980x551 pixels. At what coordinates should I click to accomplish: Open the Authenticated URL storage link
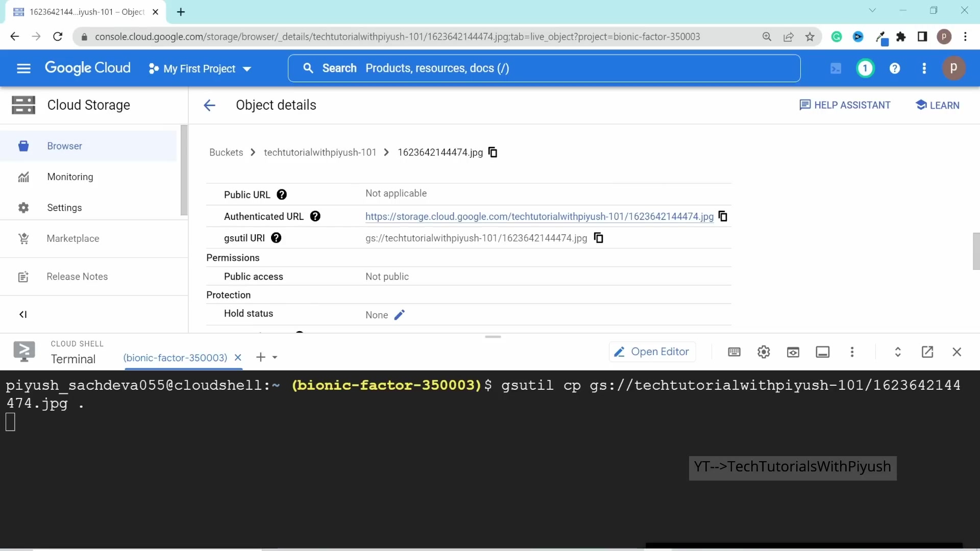tap(539, 216)
